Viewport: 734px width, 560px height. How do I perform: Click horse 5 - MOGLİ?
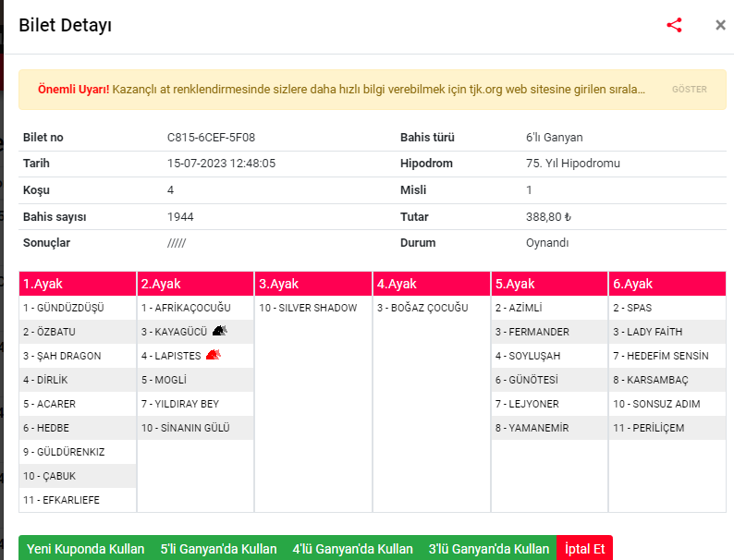coord(164,380)
